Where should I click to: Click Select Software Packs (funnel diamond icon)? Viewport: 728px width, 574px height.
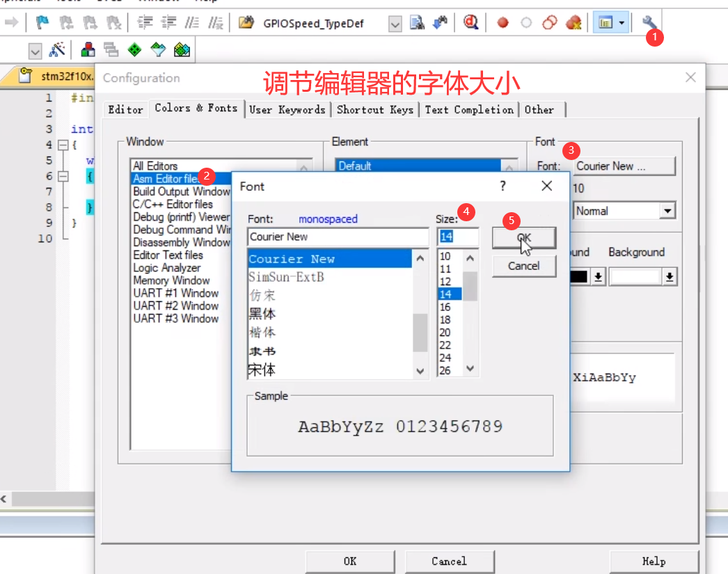click(158, 49)
